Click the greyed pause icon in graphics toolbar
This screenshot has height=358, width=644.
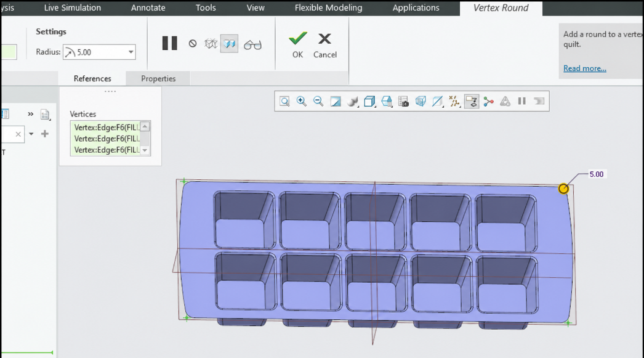click(522, 101)
